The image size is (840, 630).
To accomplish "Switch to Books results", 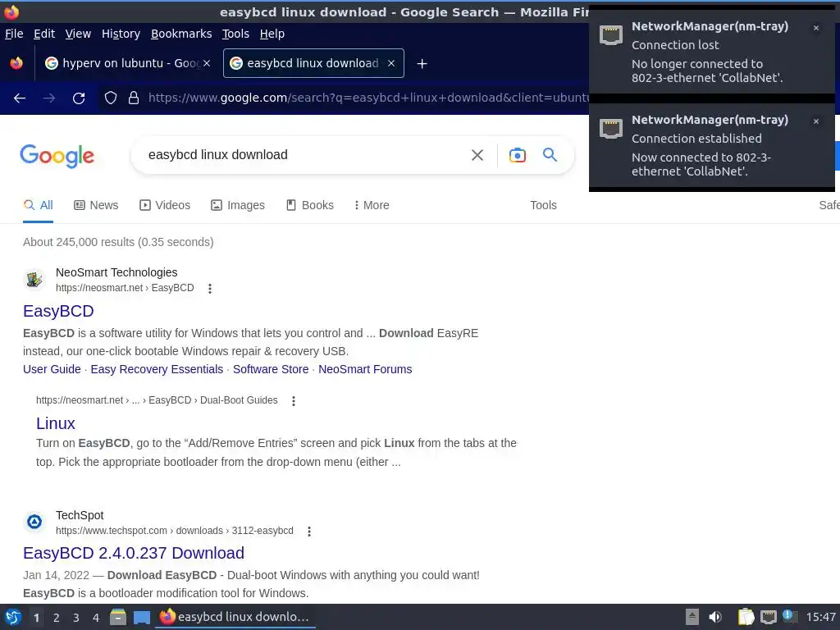I will point(309,205).
